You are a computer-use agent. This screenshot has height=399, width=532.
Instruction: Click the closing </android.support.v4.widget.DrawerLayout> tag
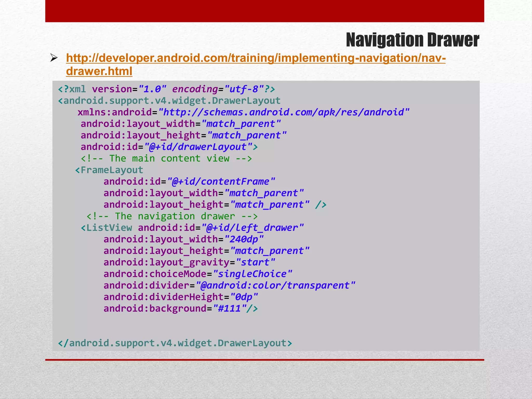click(x=175, y=343)
